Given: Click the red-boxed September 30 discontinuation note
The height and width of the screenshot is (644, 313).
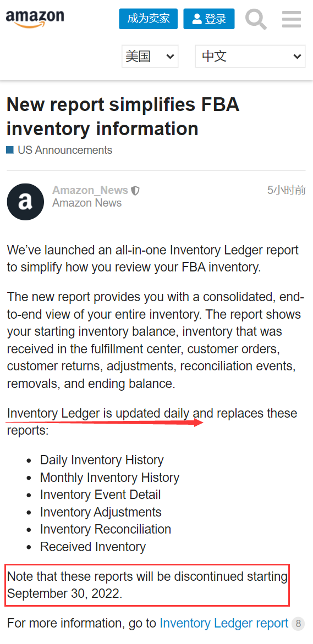Looking at the screenshot, I should point(147,585).
